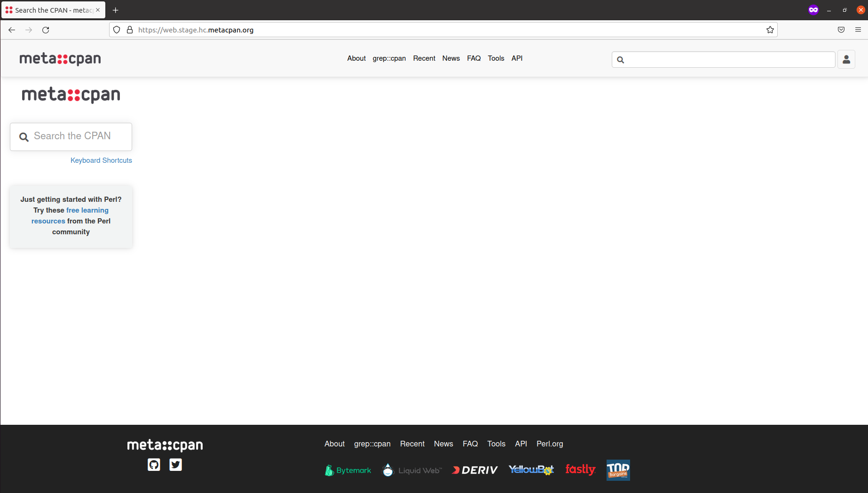Screen dimensions: 868x493
Task: Click the magnifier in Search the CPAN box
Action: tap(24, 137)
